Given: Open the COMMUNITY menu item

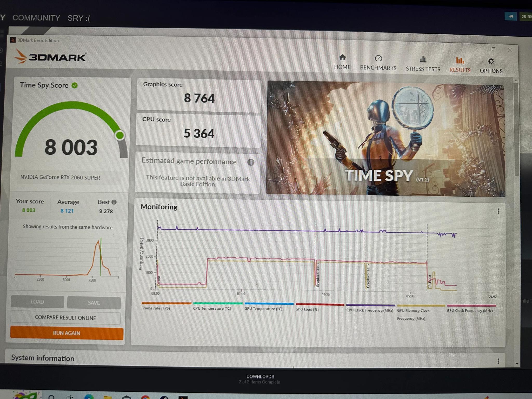Looking at the screenshot, I should coord(36,18).
